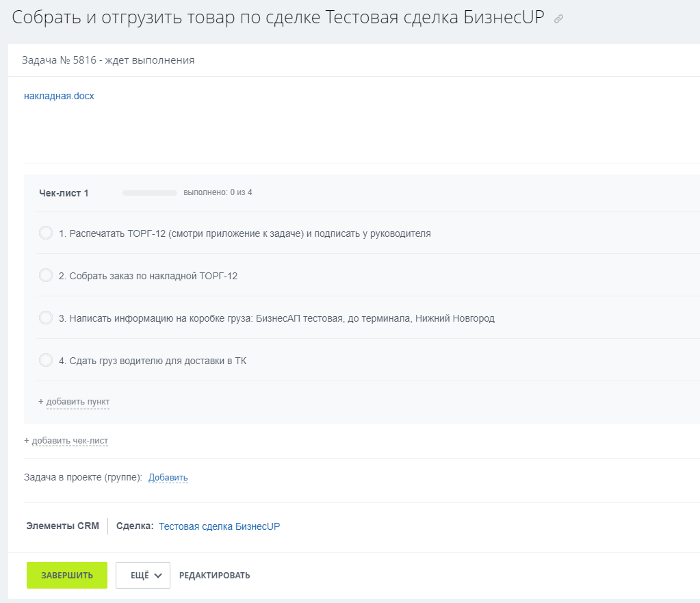Click the checklist progress bar

(x=149, y=193)
